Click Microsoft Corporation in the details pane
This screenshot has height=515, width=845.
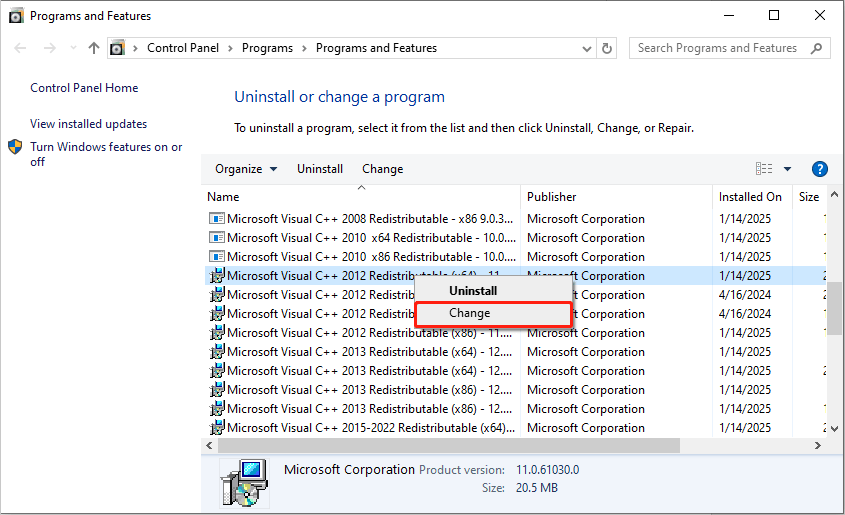pyautogui.click(x=349, y=470)
